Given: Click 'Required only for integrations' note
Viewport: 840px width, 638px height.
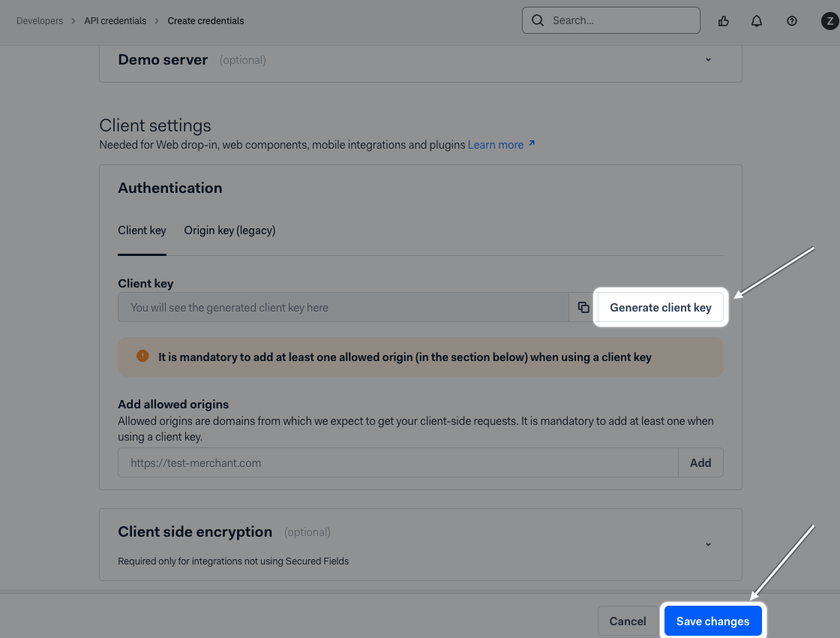Looking at the screenshot, I should pos(233,561).
